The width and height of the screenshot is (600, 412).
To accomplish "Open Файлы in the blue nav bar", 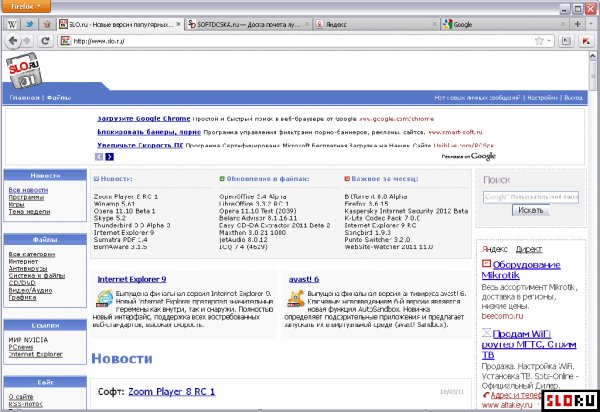I will coord(59,98).
